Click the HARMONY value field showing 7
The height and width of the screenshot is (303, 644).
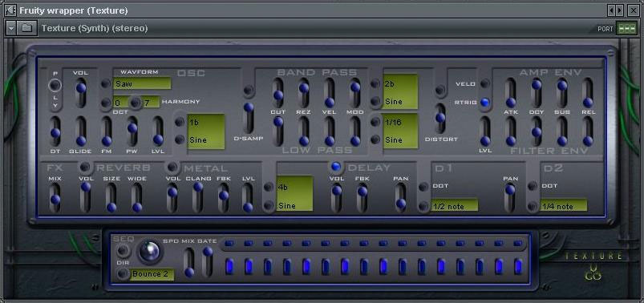click(151, 103)
